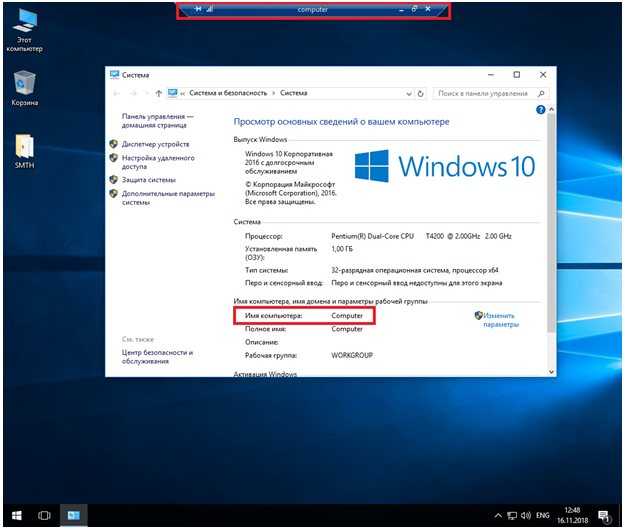Image resolution: width=625 pixels, height=530 pixels.
Task: Pin the remote session connection bar
Action: click(x=198, y=9)
